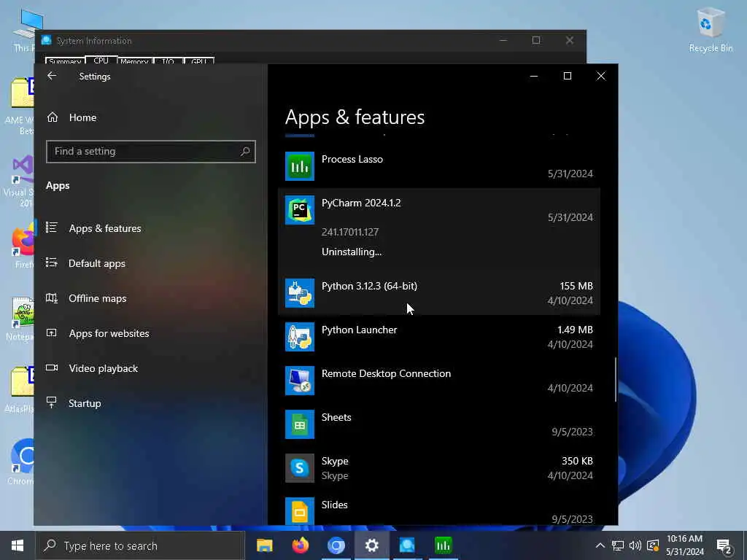Select the Summary tab in System Information
This screenshot has width=747, height=560.
click(x=65, y=61)
